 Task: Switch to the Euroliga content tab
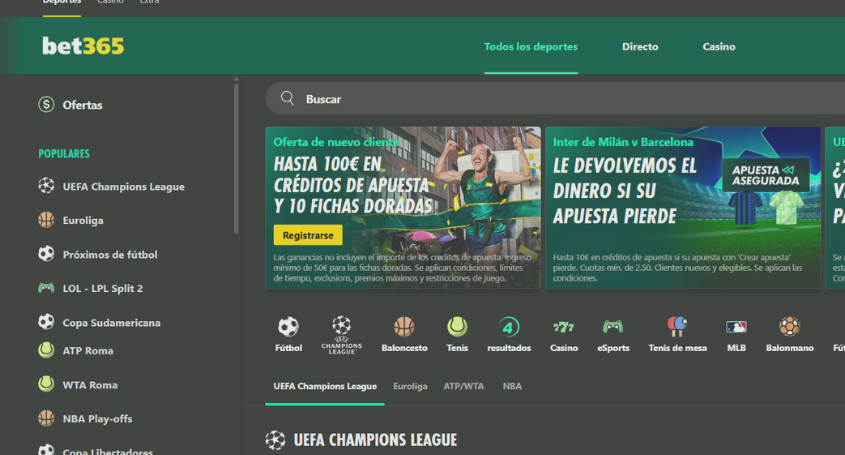point(410,386)
